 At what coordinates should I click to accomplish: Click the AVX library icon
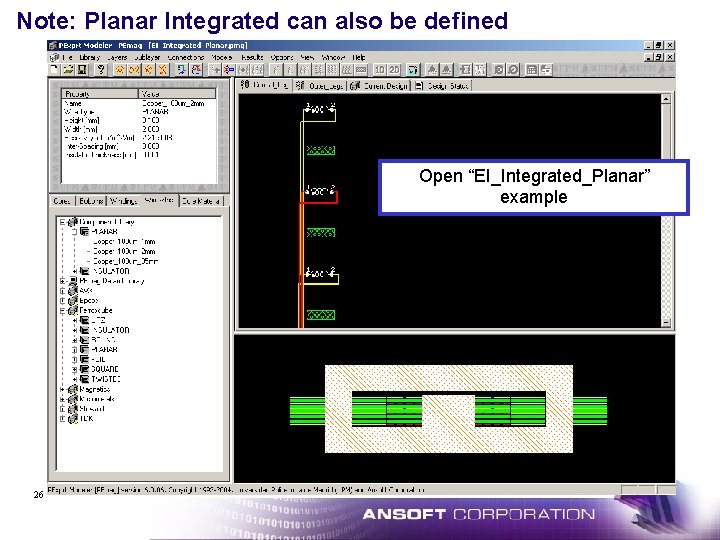(73, 291)
